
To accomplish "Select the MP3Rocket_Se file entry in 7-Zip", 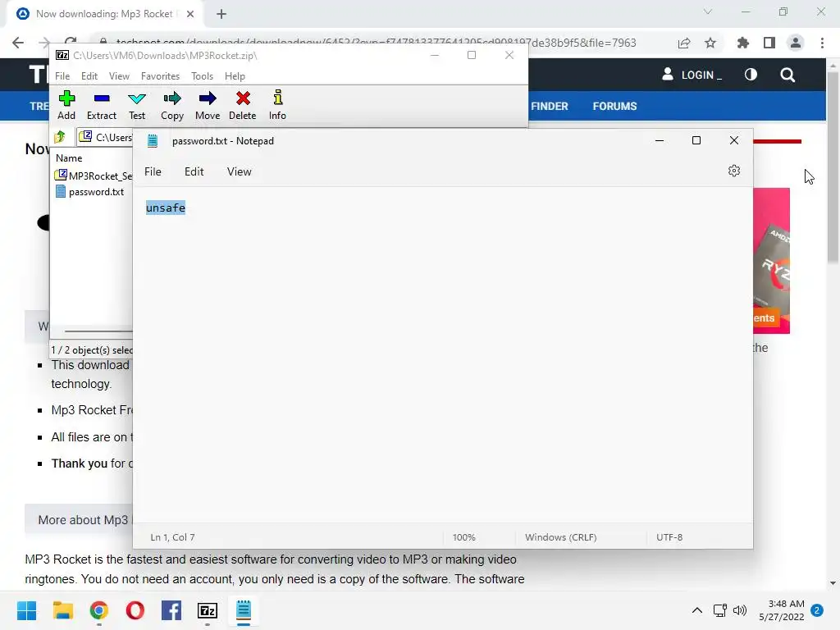I will click(x=94, y=176).
